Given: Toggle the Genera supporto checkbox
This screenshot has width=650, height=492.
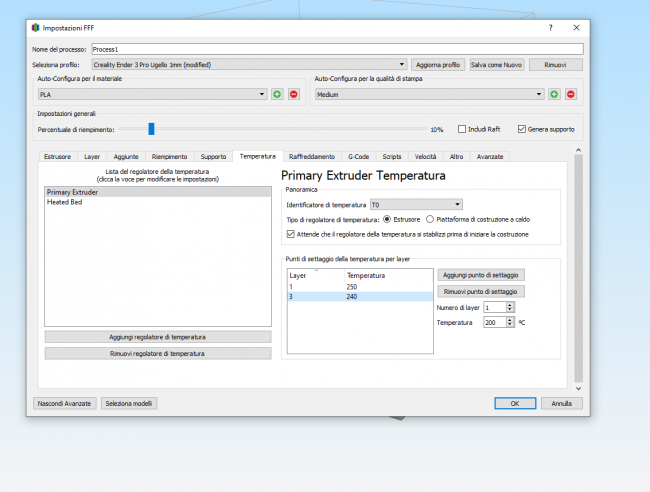Looking at the screenshot, I should [x=521, y=129].
